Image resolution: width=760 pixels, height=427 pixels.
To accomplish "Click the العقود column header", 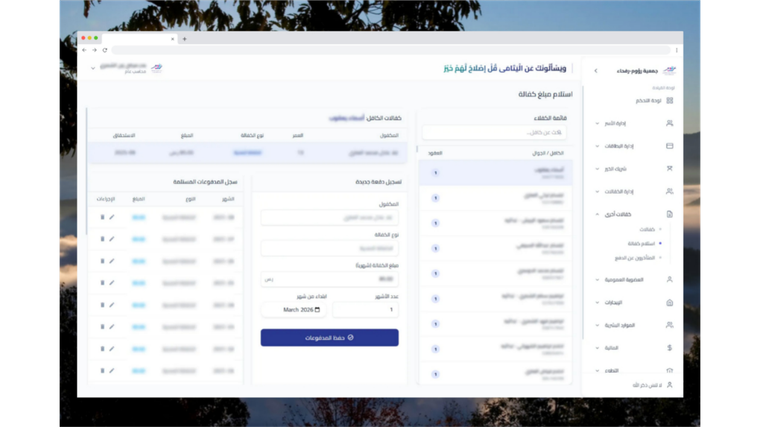I will tap(435, 153).
